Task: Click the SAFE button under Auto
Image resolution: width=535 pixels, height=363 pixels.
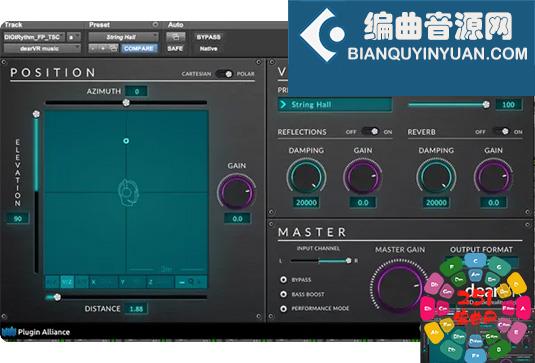Action: click(175, 48)
